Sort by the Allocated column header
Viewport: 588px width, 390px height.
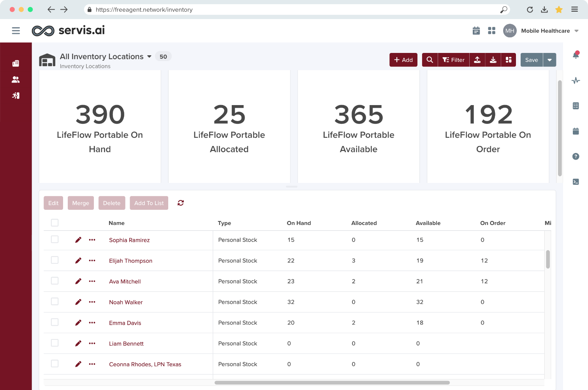[x=364, y=223]
